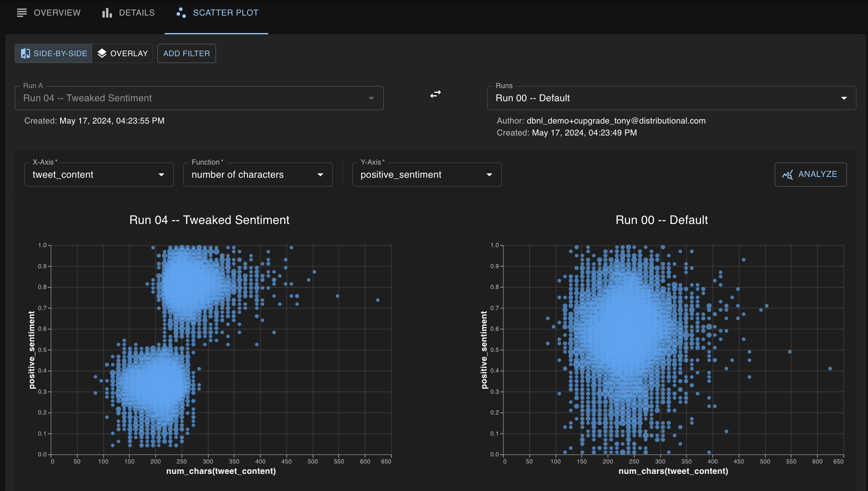This screenshot has width=868, height=491.
Task: Open the Y-Axis positive_sentiment dropdown
Action: tap(426, 175)
